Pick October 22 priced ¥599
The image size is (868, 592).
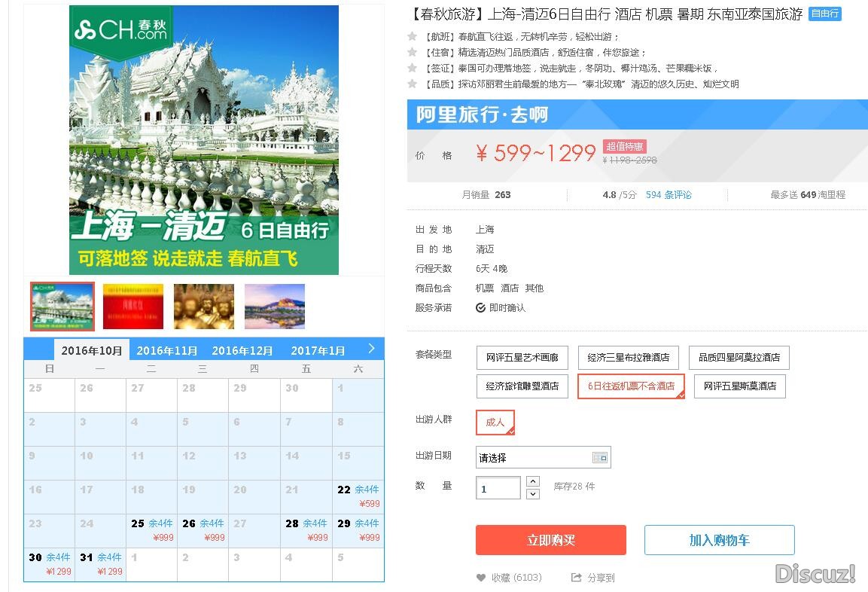coord(358,497)
